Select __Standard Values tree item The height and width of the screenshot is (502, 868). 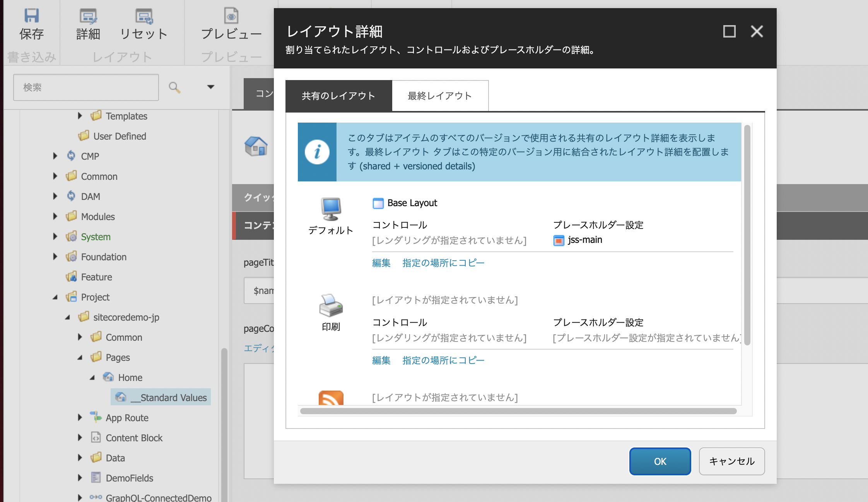click(x=169, y=398)
